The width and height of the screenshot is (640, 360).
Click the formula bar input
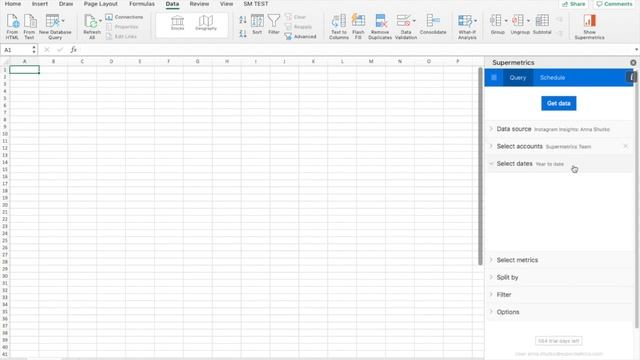point(355,50)
